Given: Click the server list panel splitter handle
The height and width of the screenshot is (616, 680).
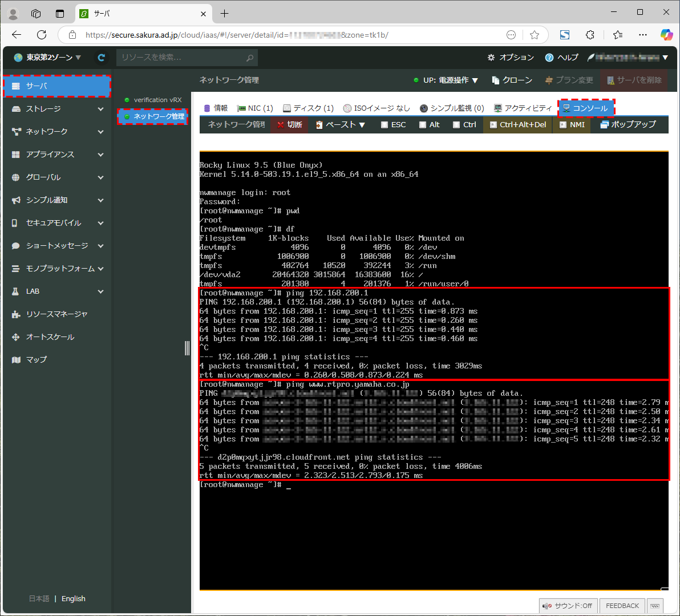Looking at the screenshot, I should pos(187,348).
